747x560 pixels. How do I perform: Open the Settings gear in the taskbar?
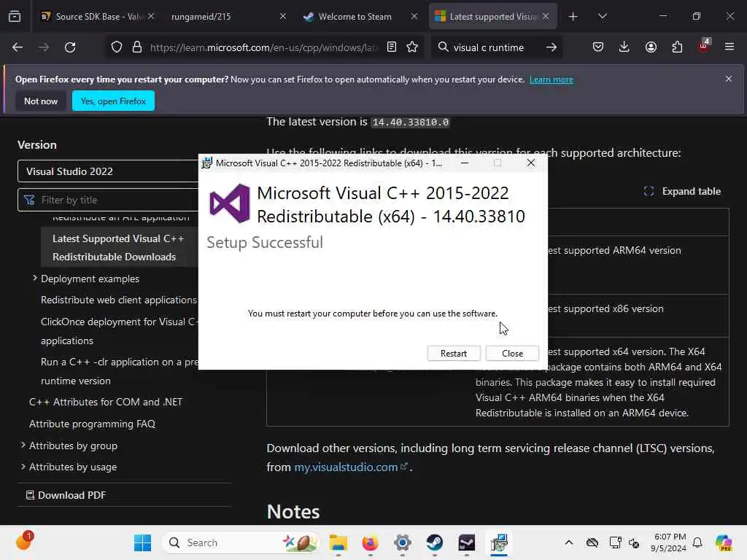[x=403, y=542]
